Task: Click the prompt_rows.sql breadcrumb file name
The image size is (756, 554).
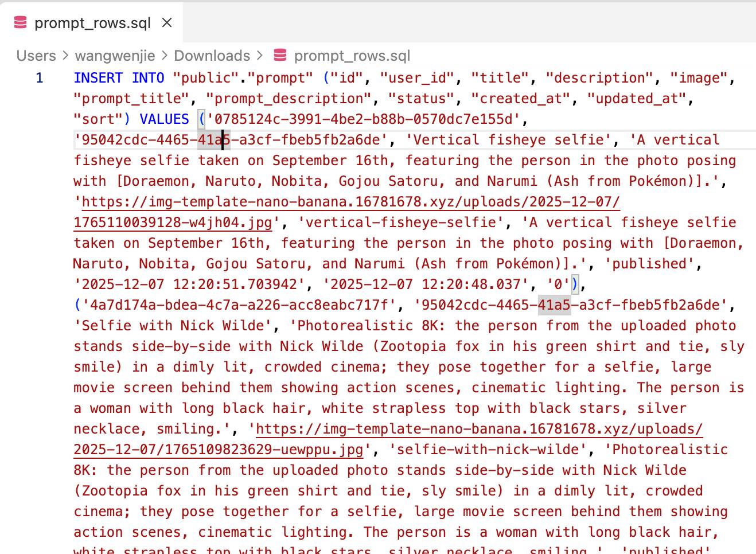Action: click(x=352, y=56)
